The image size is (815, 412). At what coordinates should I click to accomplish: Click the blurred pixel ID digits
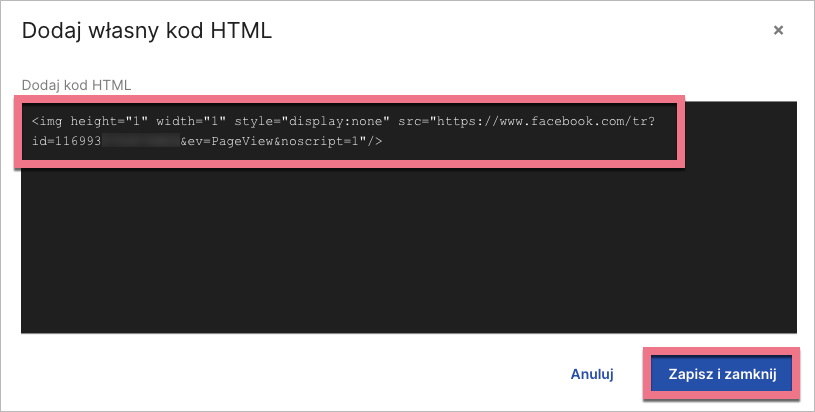pos(140,142)
